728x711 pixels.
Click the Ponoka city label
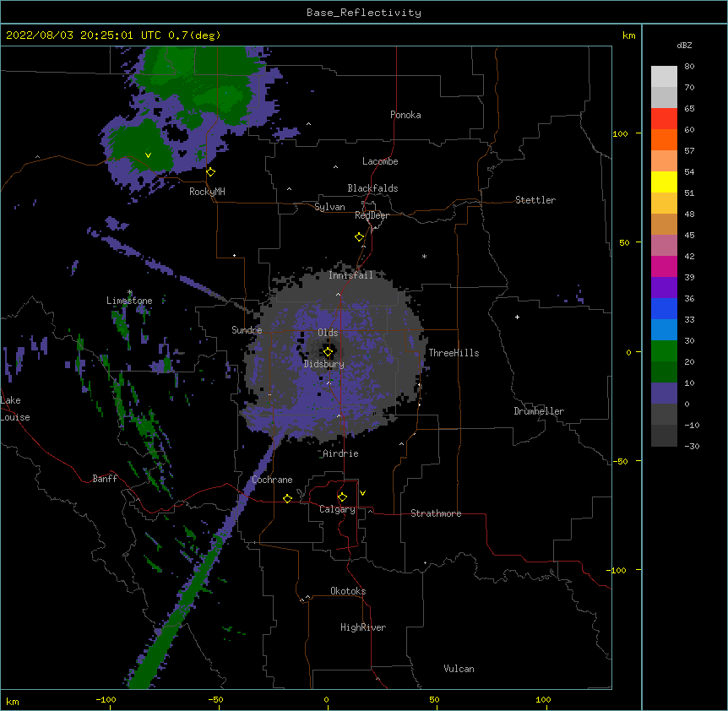tap(405, 115)
